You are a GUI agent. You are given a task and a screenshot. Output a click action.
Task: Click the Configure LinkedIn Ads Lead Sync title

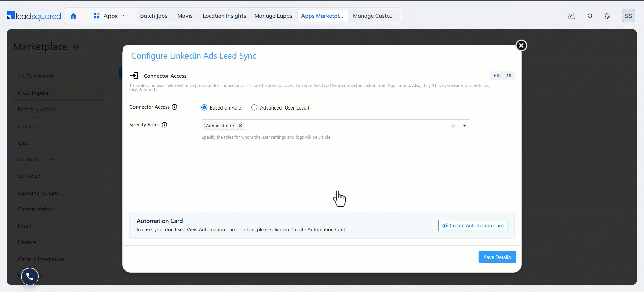coord(194,56)
